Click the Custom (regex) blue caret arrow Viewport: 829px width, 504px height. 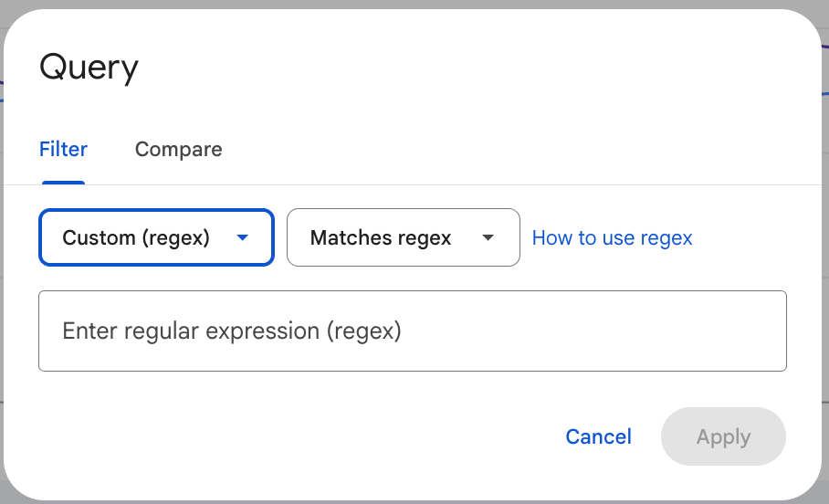242,237
